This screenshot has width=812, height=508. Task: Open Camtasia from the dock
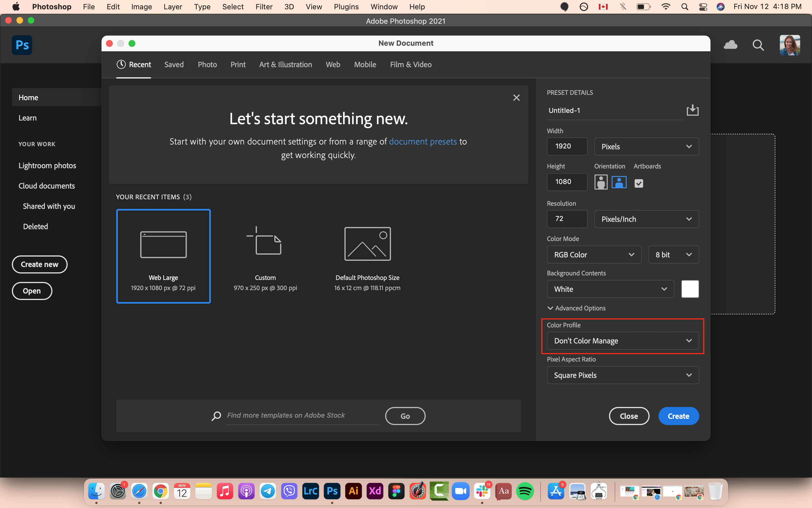click(439, 491)
